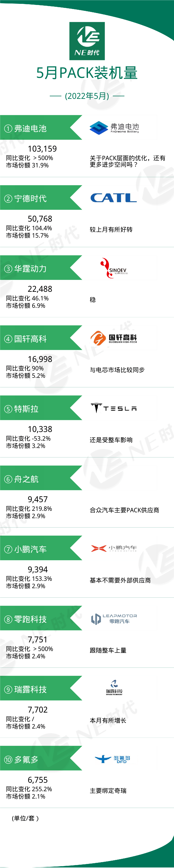The height and width of the screenshot is (868, 174).
Task: Click the 国轩高科 Guoxuan High-Tech logo
Action: click(x=114, y=338)
